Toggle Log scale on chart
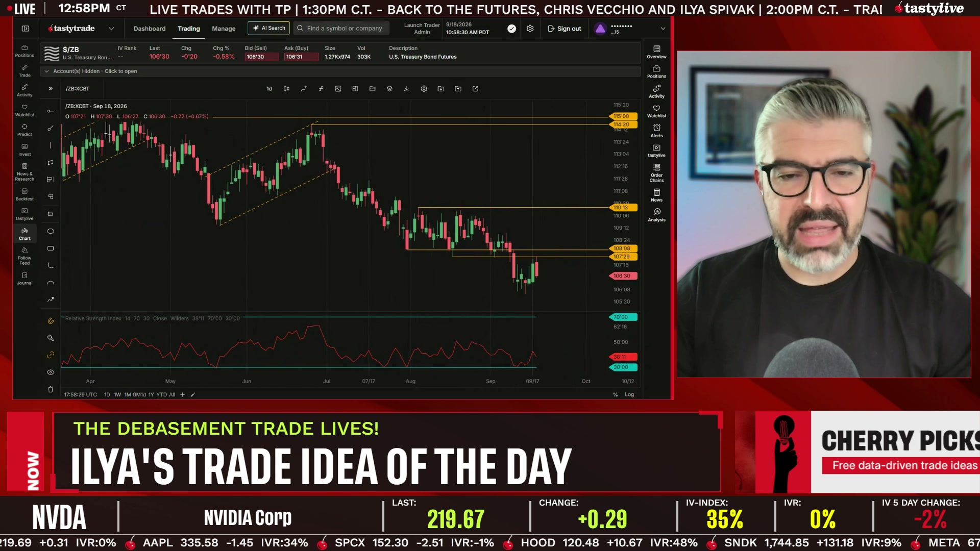The image size is (980, 551). 629,394
